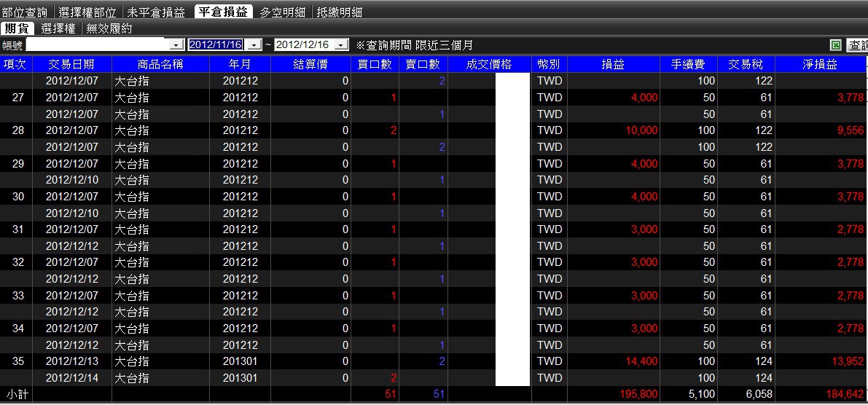Click net profit 13,952 in row 35
Screen dimensions: 868x405
(848, 361)
